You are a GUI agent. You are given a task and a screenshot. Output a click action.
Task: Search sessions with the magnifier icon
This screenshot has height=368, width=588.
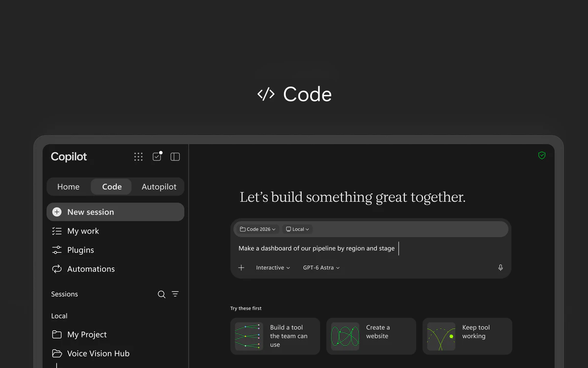pyautogui.click(x=161, y=294)
